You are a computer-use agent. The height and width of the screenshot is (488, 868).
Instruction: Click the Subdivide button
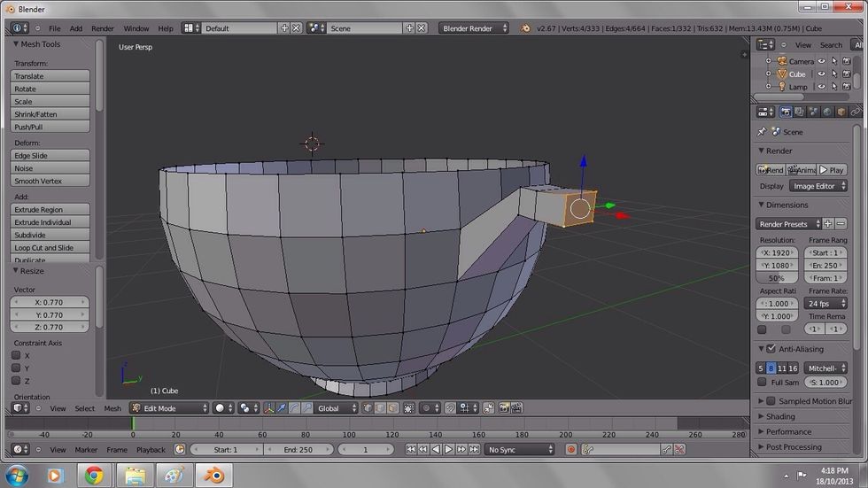coord(50,235)
